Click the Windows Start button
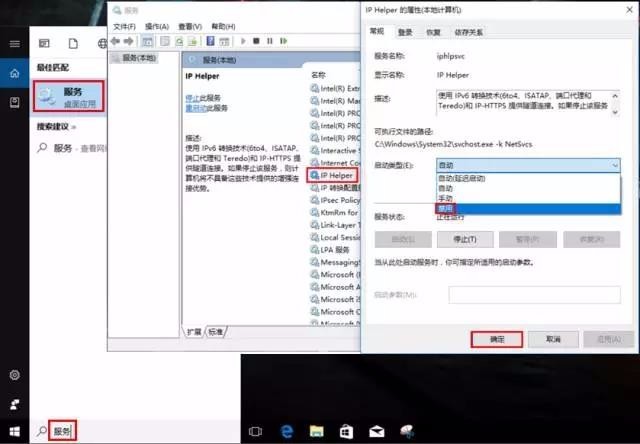Image resolution: width=640 pixels, height=444 pixels. (x=15, y=431)
